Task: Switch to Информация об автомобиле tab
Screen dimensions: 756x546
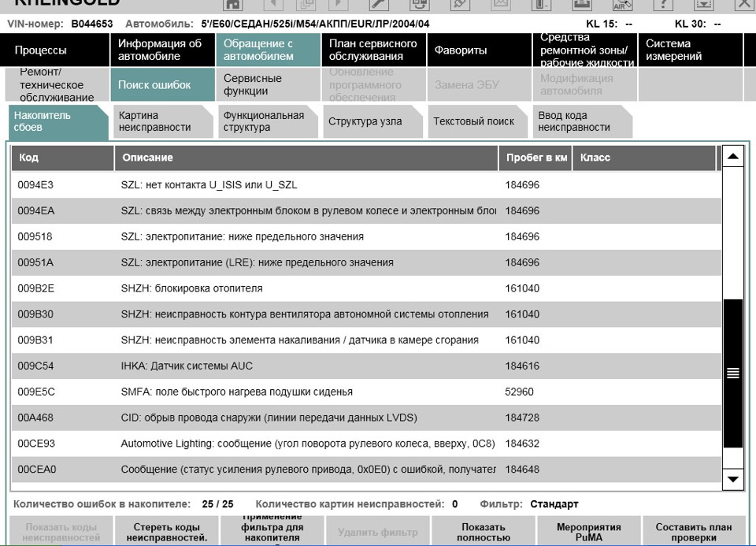Action: pyautogui.click(x=162, y=50)
